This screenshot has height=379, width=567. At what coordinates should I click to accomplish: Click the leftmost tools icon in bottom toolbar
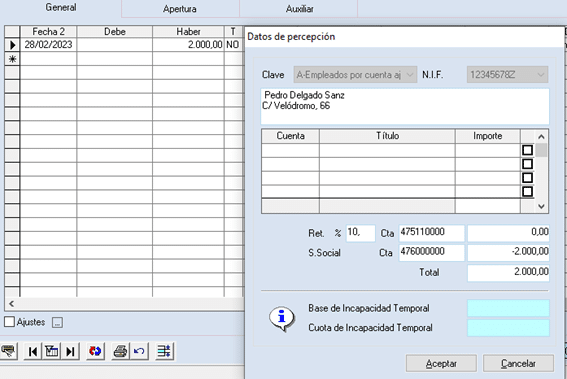click(x=8, y=351)
